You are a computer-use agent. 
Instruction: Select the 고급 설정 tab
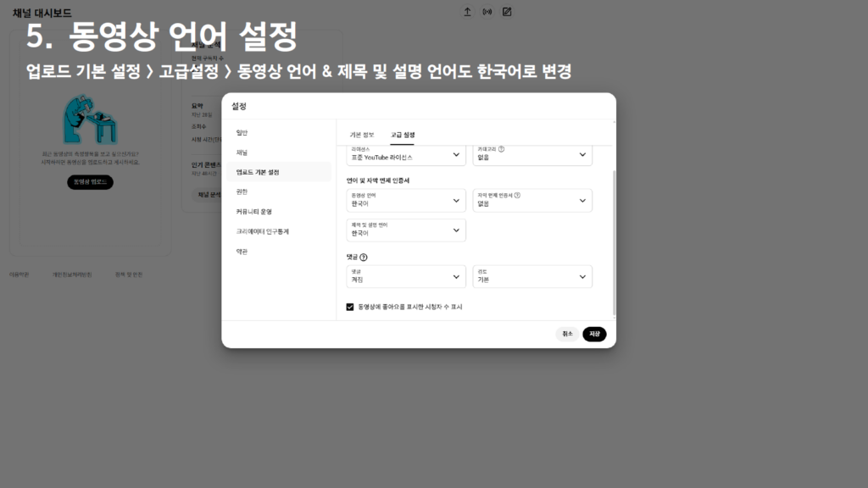pyautogui.click(x=403, y=135)
